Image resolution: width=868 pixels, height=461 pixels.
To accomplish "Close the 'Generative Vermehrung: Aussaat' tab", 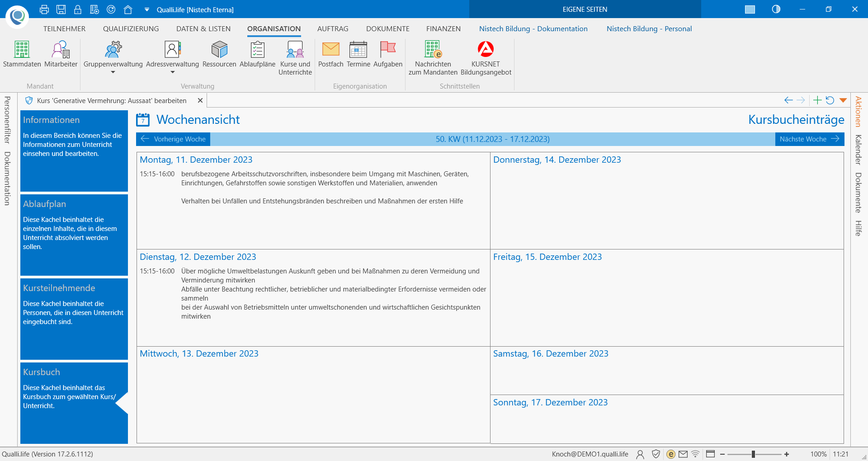I will click(200, 100).
